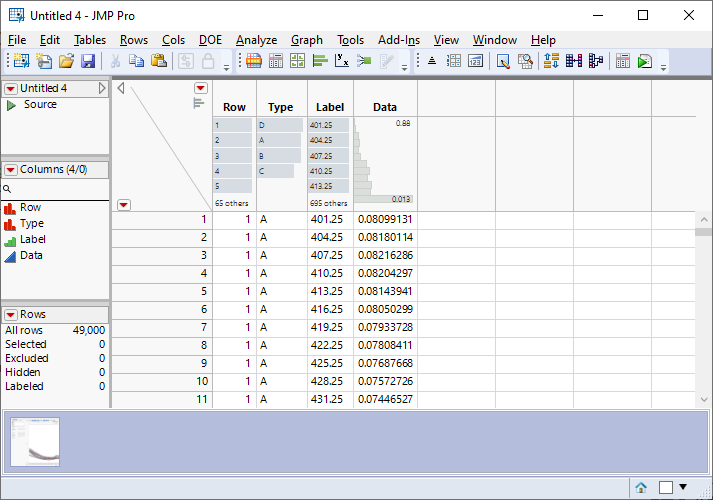The height and width of the screenshot is (500, 713).
Task: Click the graph thumbnail in the bottom panel
Action: click(x=35, y=442)
